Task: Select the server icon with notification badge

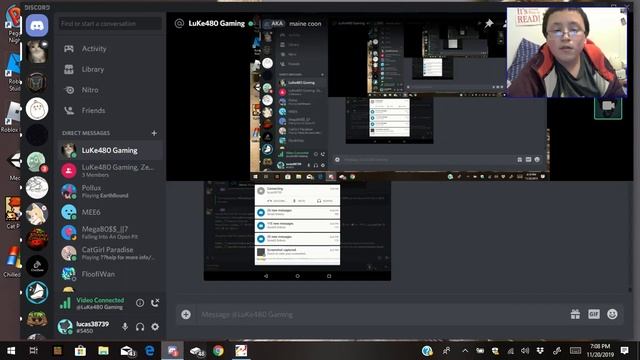Action: [37, 162]
